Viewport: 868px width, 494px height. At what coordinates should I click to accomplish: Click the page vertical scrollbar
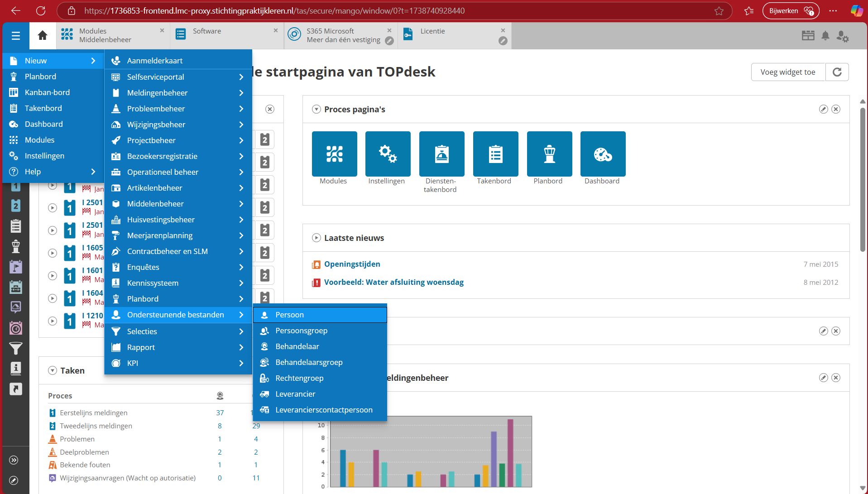coord(862,181)
